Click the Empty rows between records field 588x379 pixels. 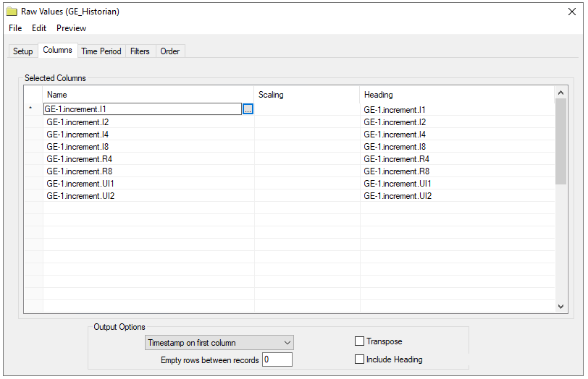(x=277, y=359)
